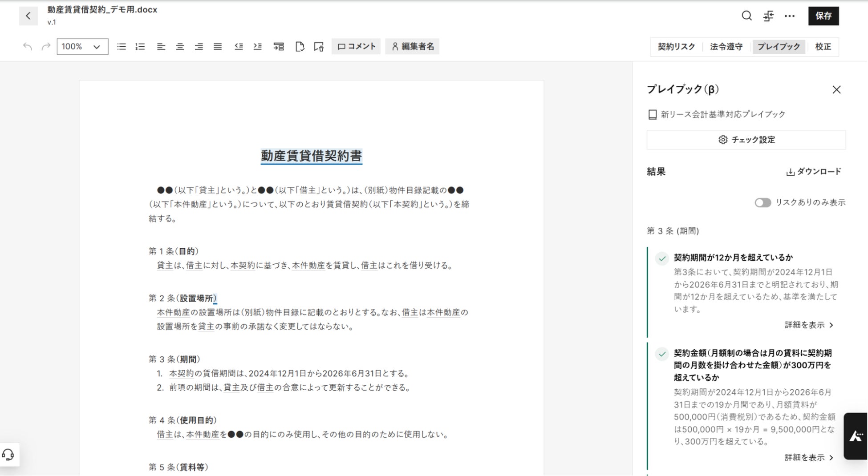Open the three-dot more options menu
The width and height of the screenshot is (868, 476).
click(x=790, y=16)
